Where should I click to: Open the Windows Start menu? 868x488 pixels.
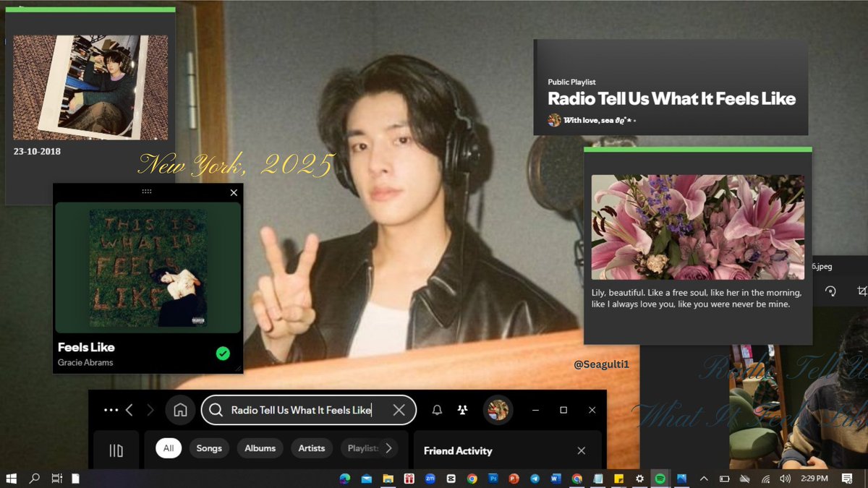12,479
